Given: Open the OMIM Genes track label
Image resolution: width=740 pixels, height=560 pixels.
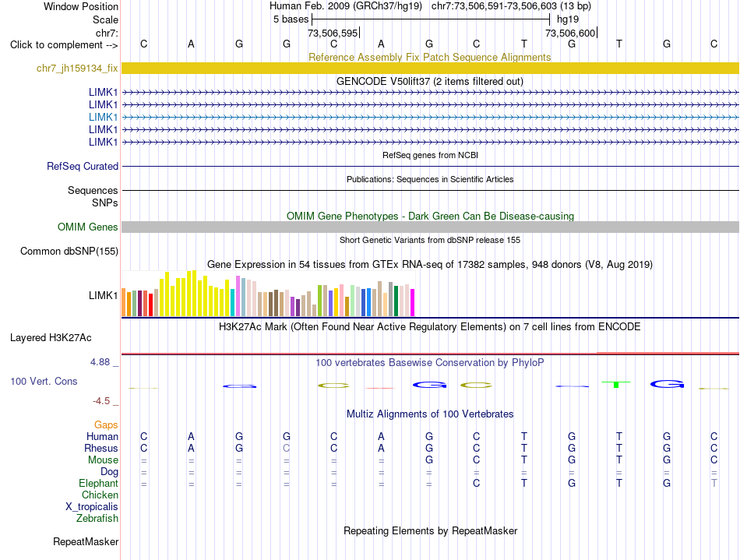Looking at the screenshot, I should (x=88, y=227).
